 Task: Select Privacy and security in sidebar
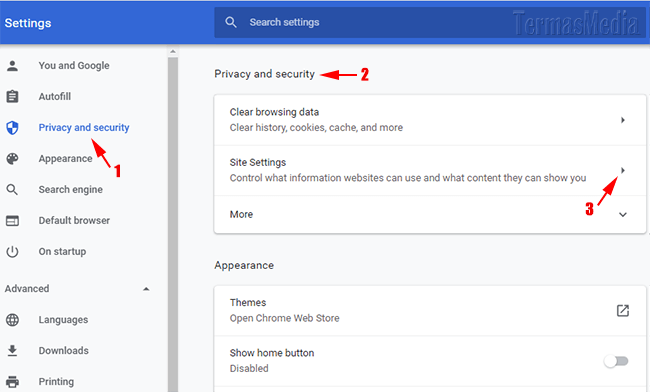pyautogui.click(x=84, y=128)
